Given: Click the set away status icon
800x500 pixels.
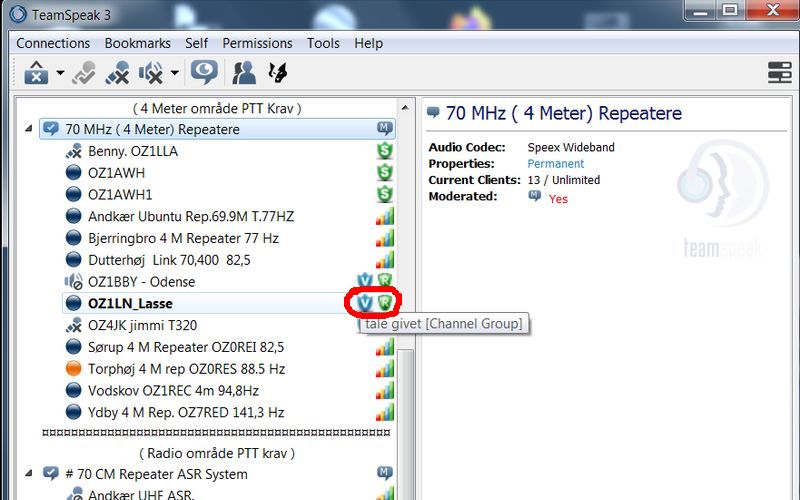Looking at the screenshot, I should [x=204, y=72].
